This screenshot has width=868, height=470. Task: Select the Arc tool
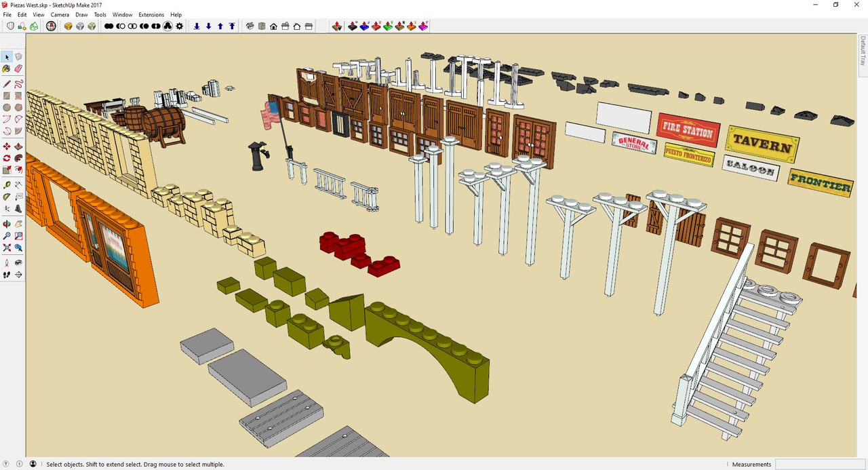pos(7,119)
